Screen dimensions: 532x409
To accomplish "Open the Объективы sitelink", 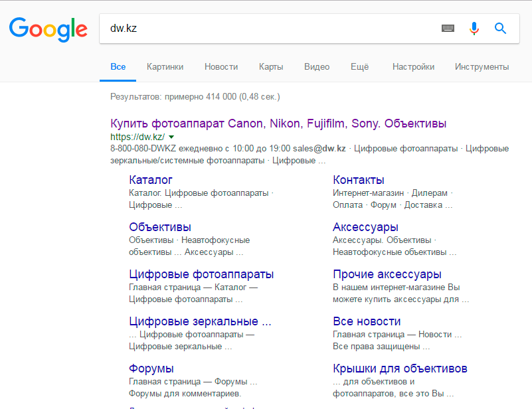I will pos(160,227).
